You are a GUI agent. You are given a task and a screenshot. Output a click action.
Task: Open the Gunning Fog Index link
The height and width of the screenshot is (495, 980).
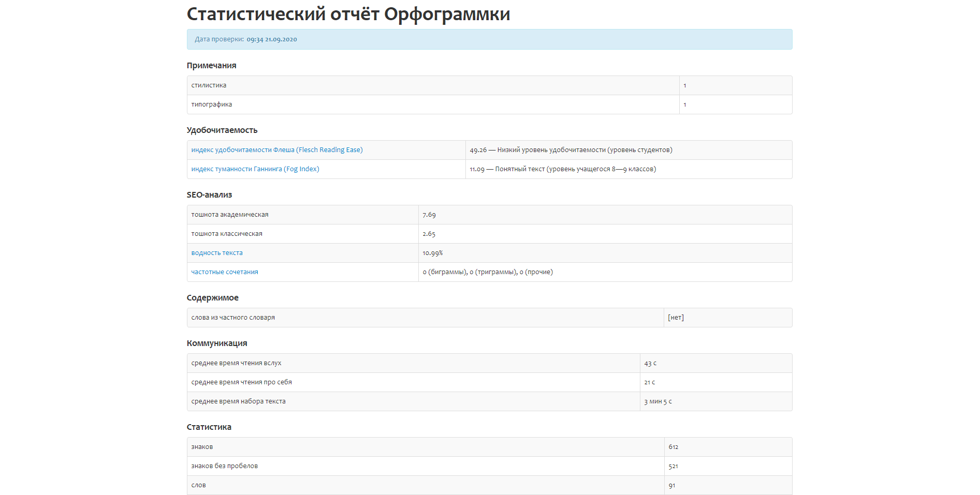click(255, 169)
